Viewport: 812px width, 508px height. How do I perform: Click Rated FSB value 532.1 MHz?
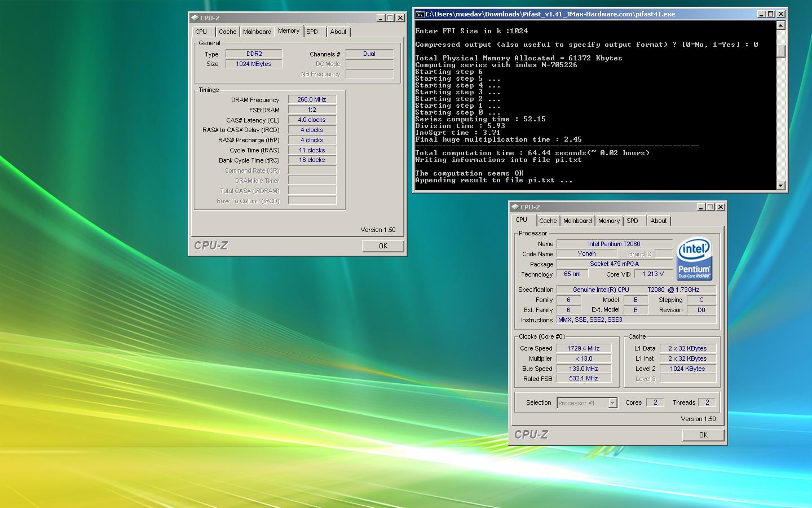584,378
